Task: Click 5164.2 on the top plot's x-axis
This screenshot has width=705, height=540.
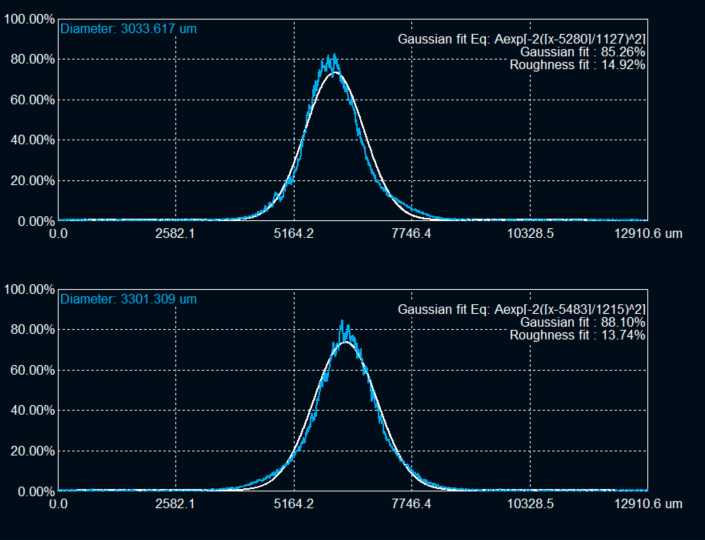Action: pyautogui.click(x=293, y=234)
